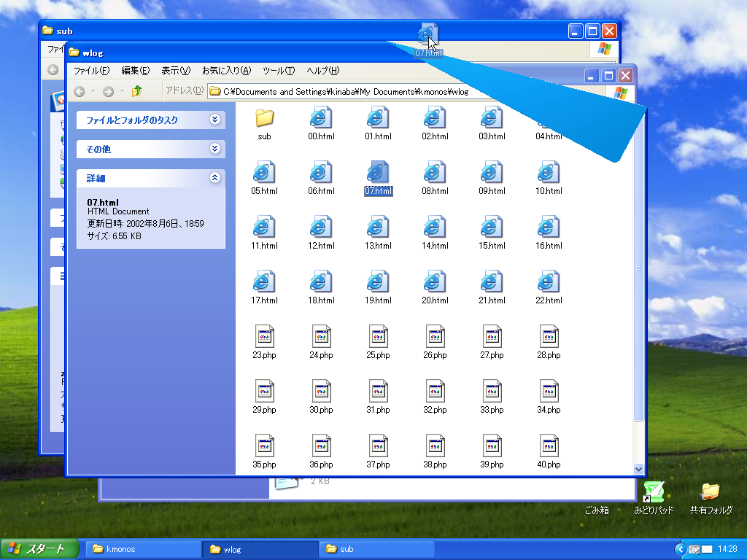
Task: Open the ヘルプ(H) menu
Action: coord(323,71)
